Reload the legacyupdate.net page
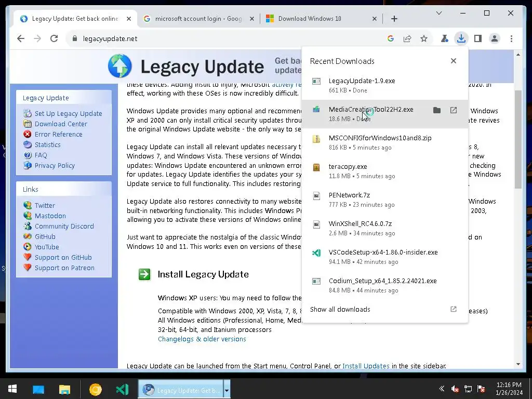This screenshot has width=532, height=399. (54, 38)
